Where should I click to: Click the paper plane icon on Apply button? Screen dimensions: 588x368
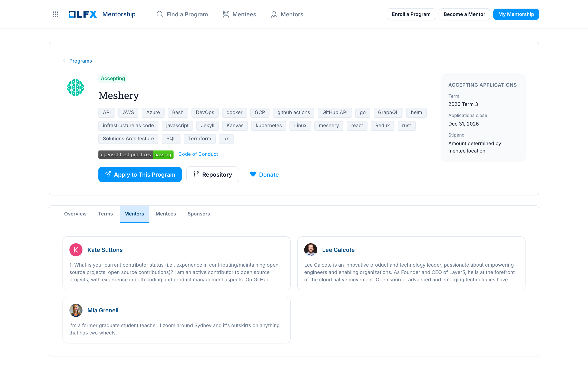(108, 174)
